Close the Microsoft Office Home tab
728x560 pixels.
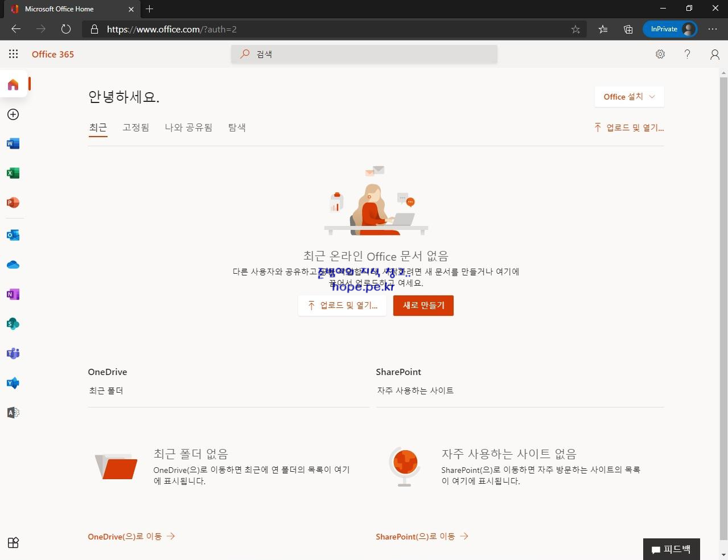tap(131, 9)
